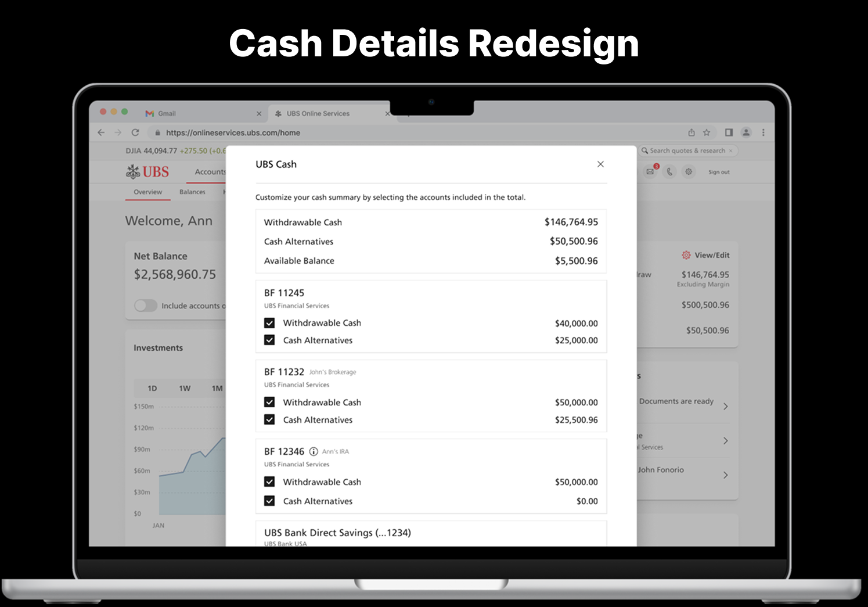Click the View/Edit gear icon
868x607 pixels.
pos(686,255)
